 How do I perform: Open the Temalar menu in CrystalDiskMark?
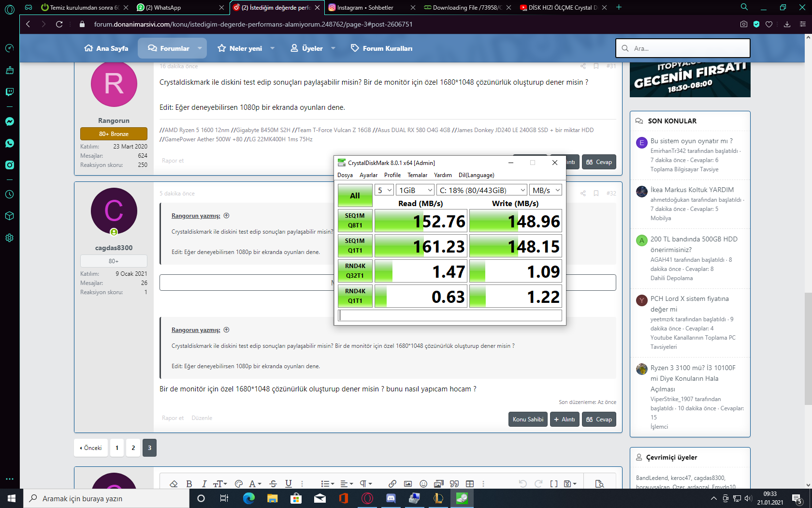click(417, 175)
